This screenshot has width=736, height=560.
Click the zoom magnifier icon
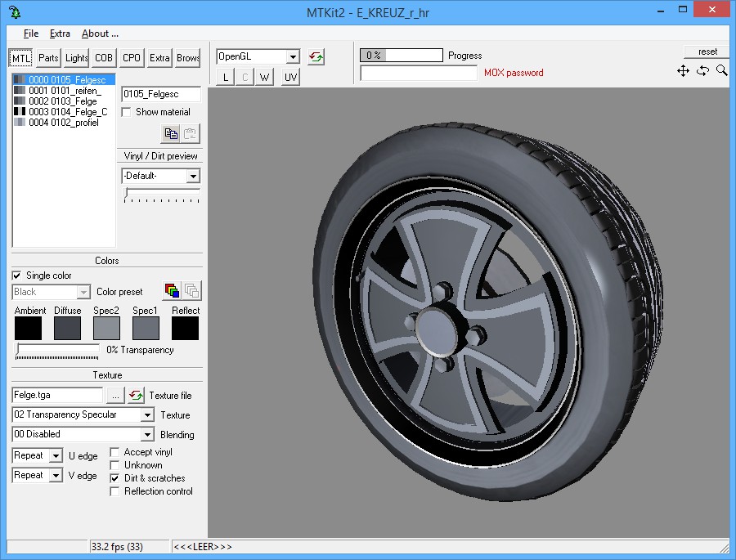(x=721, y=71)
